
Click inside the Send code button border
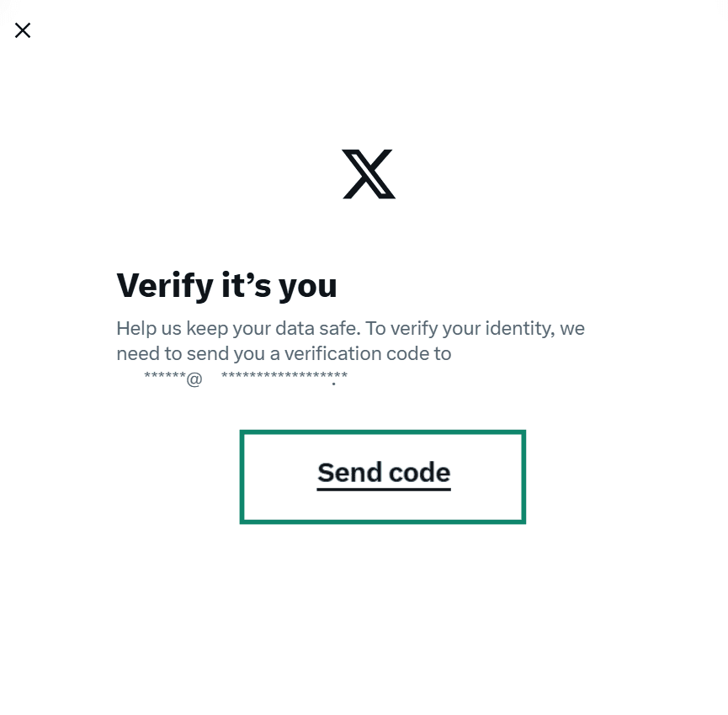point(383,476)
